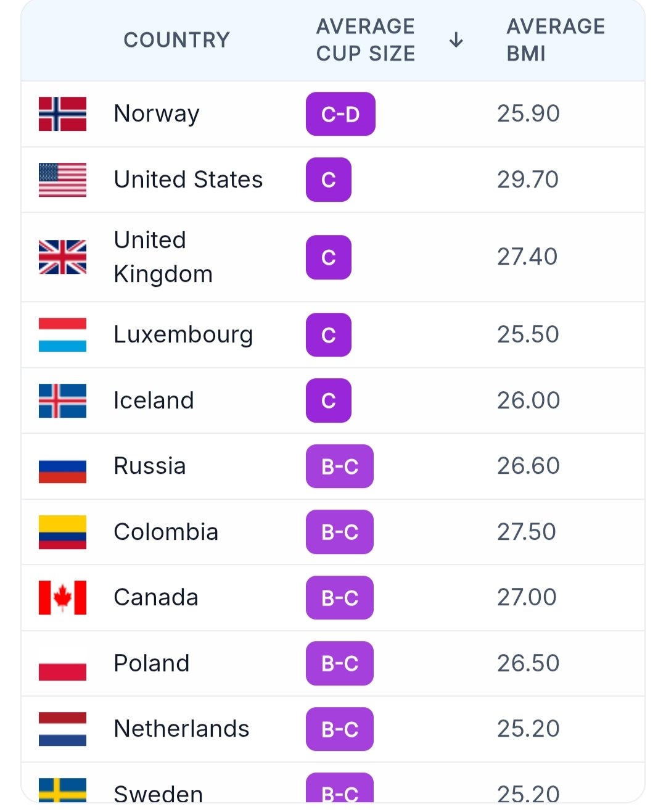Click the United Kingdom flag icon
The width and height of the screenshot is (666, 812).
click(x=62, y=257)
